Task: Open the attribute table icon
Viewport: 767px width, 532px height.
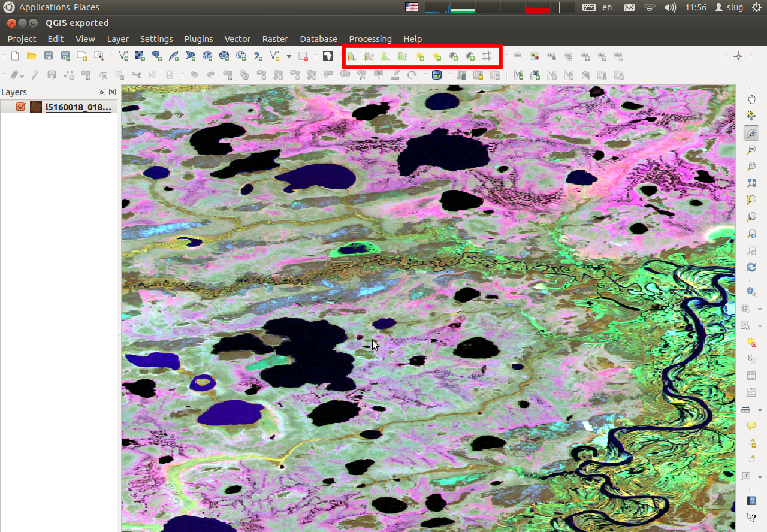Action: pyautogui.click(x=751, y=376)
